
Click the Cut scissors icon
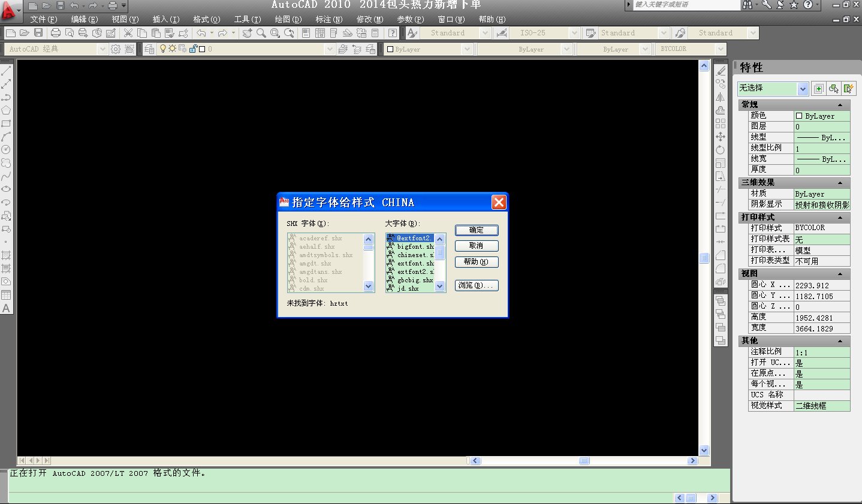[x=128, y=33]
